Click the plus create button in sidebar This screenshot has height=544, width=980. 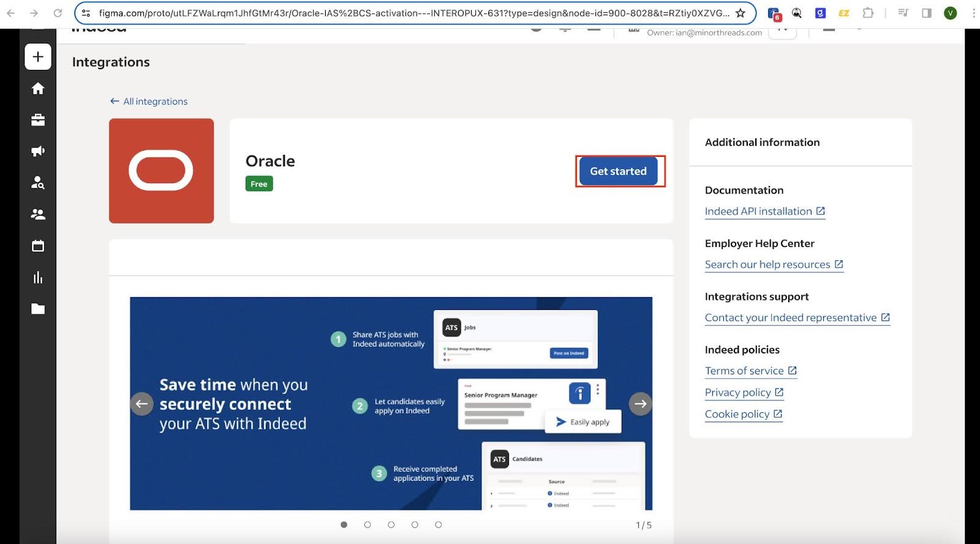(x=38, y=57)
